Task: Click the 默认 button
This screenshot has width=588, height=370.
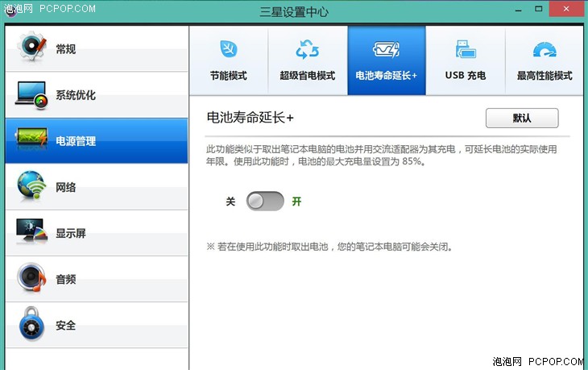Action: (522, 118)
